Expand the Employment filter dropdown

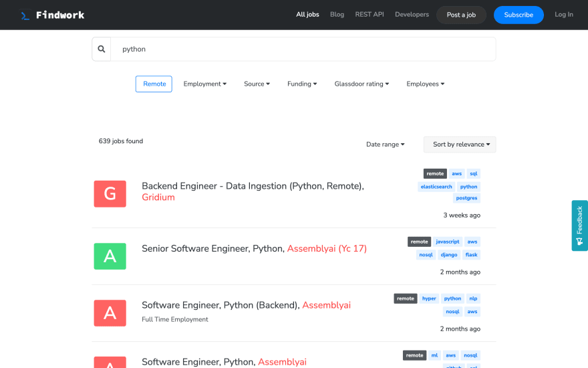[204, 84]
